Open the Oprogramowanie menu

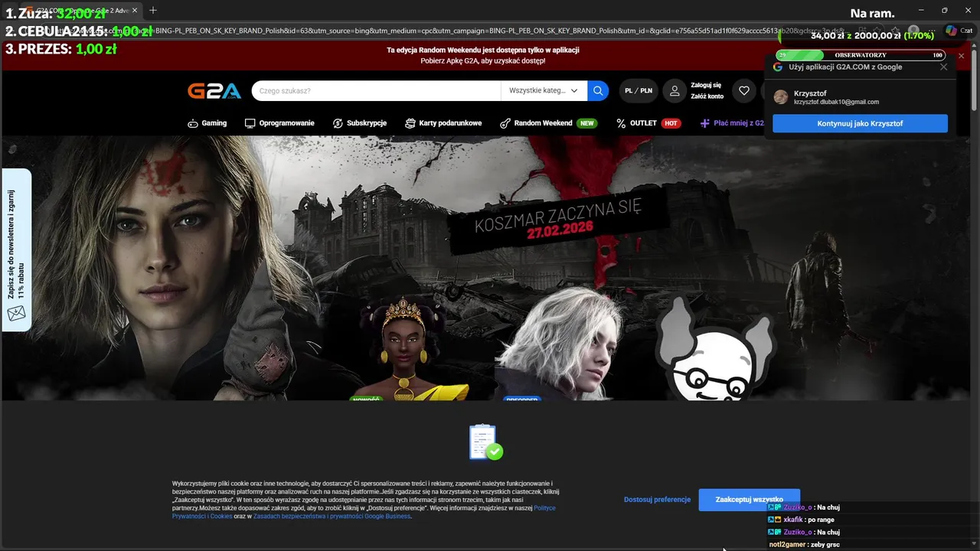279,123
